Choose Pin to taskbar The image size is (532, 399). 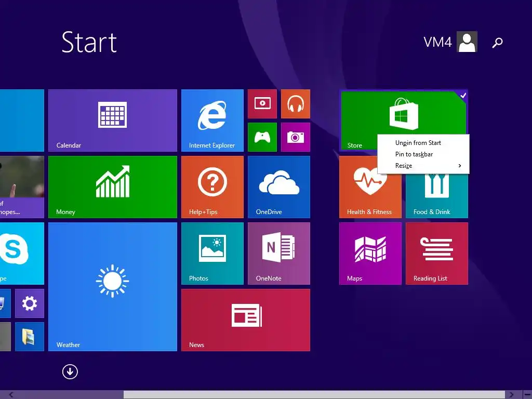[423, 154]
